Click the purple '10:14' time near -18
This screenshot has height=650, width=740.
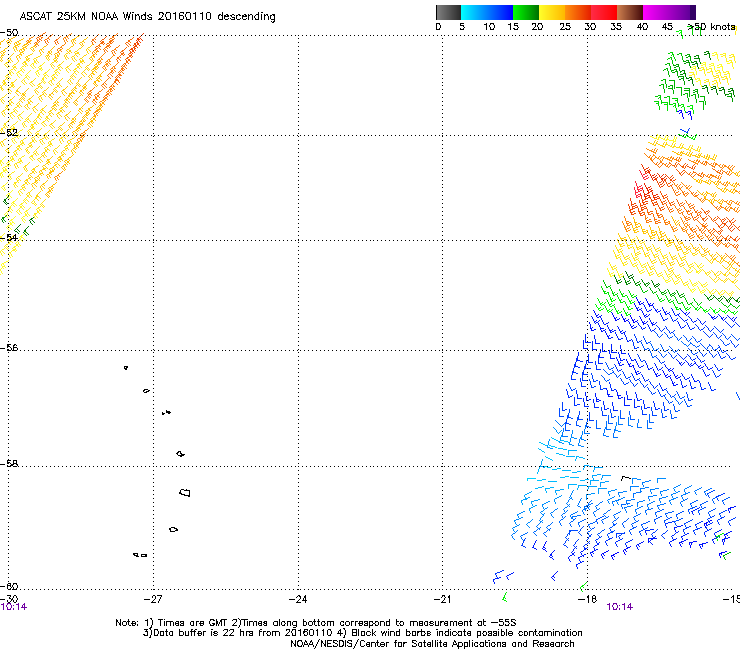coord(620,607)
